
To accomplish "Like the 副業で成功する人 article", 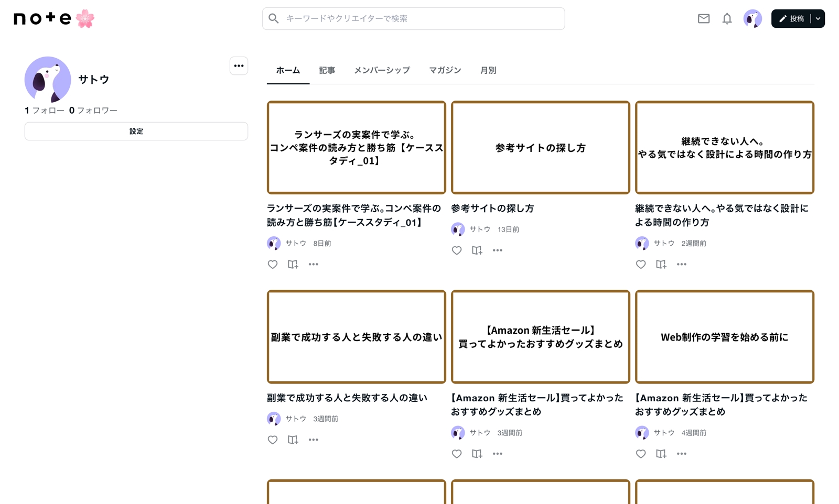I will click(x=273, y=440).
